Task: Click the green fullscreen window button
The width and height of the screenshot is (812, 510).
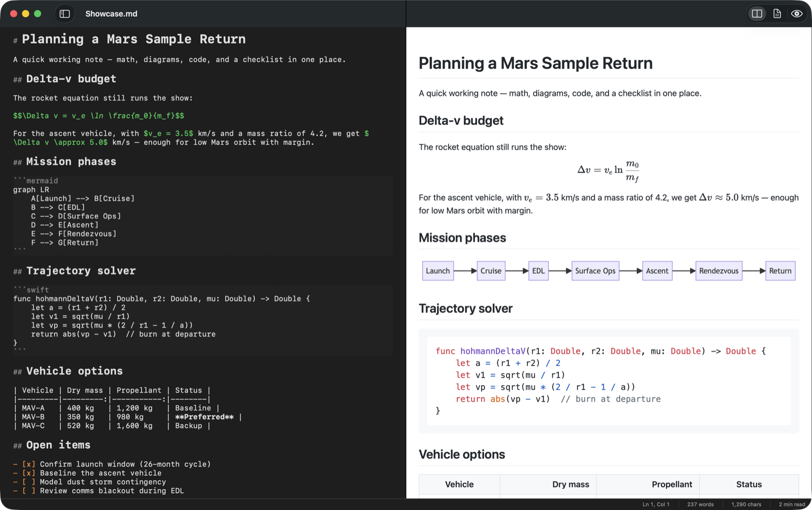Action: point(38,14)
